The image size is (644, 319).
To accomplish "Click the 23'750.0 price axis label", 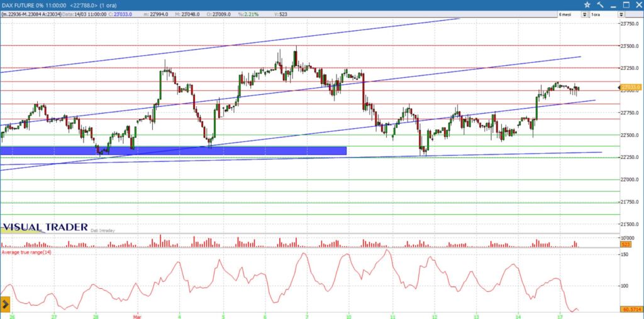I will tap(629, 23).
